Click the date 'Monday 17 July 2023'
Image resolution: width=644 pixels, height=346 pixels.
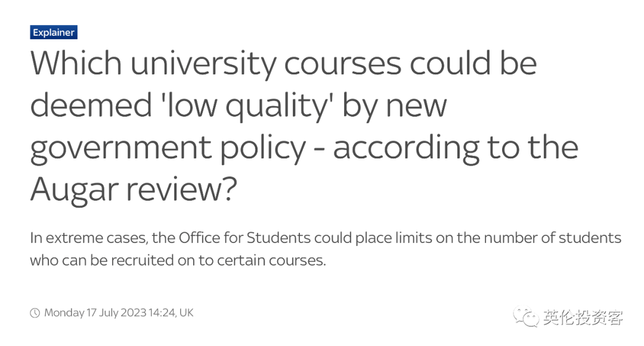[x=95, y=313]
